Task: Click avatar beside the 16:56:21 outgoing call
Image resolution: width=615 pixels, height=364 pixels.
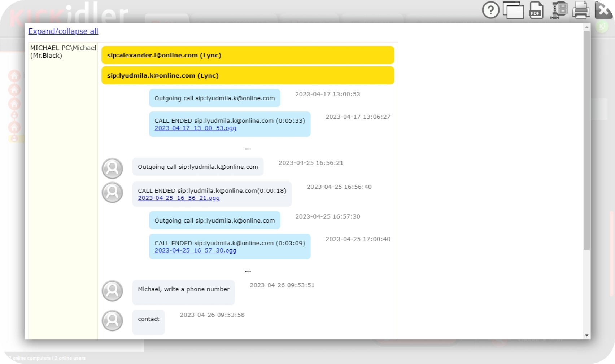Action: (112, 168)
